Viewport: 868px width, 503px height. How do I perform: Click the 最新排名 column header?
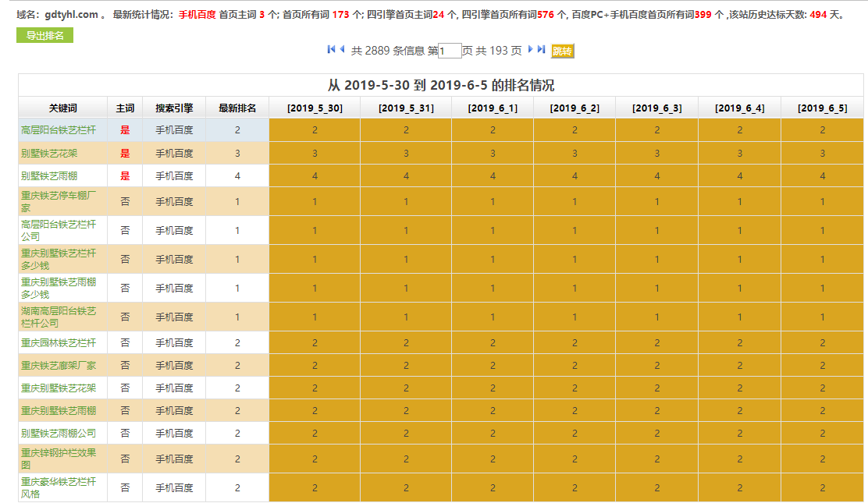click(237, 108)
